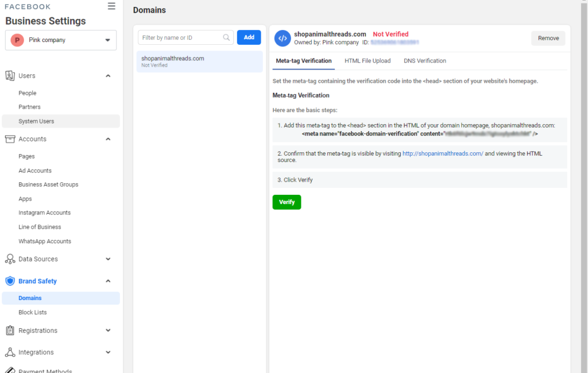Screen dimensions: 588x373
Task: Click the Users section label
Action: click(27, 76)
